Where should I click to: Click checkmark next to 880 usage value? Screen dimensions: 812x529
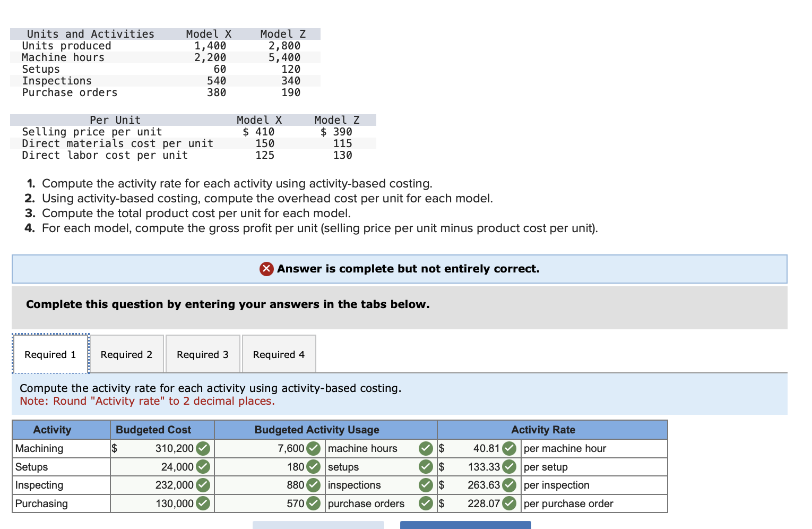click(x=314, y=485)
